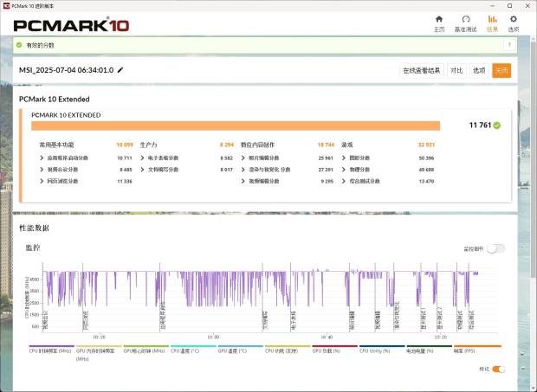Expand the 视频编辑分数 row
Viewport: 537px width, 392px height.
pyautogui.click(x=243, y=182)
